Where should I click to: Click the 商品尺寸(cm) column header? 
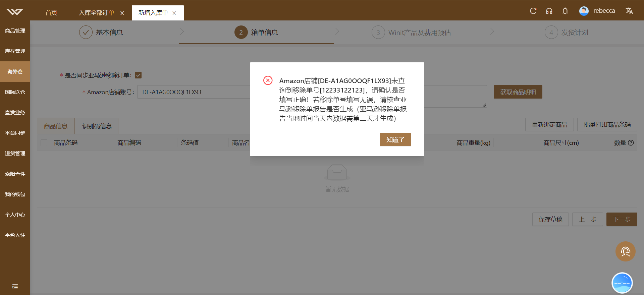click(x=561, y=143)
